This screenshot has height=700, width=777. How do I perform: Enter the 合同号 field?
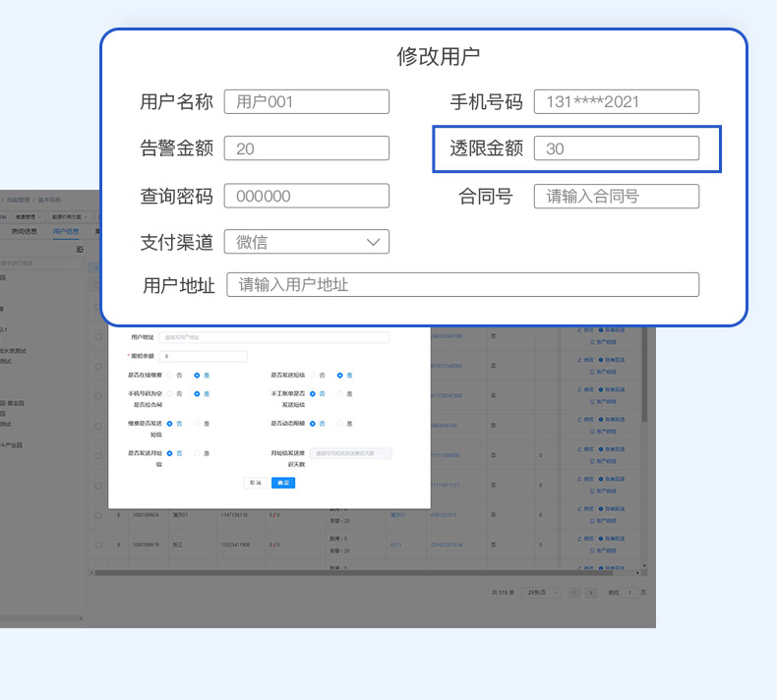click(x=616, y=196)
